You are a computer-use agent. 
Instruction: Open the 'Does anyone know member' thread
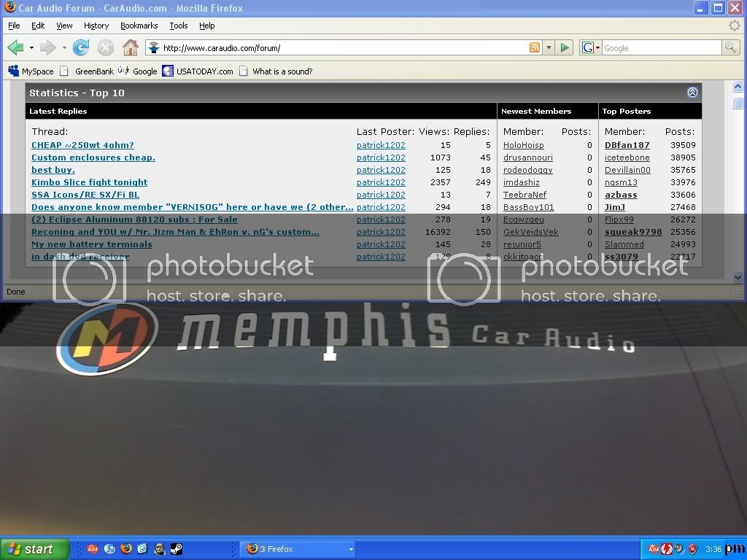193,207
